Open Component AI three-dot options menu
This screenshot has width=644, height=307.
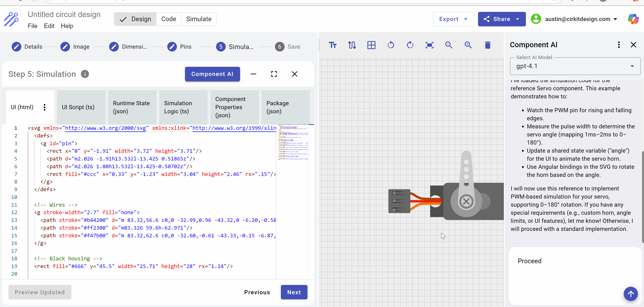coord(619,45)
